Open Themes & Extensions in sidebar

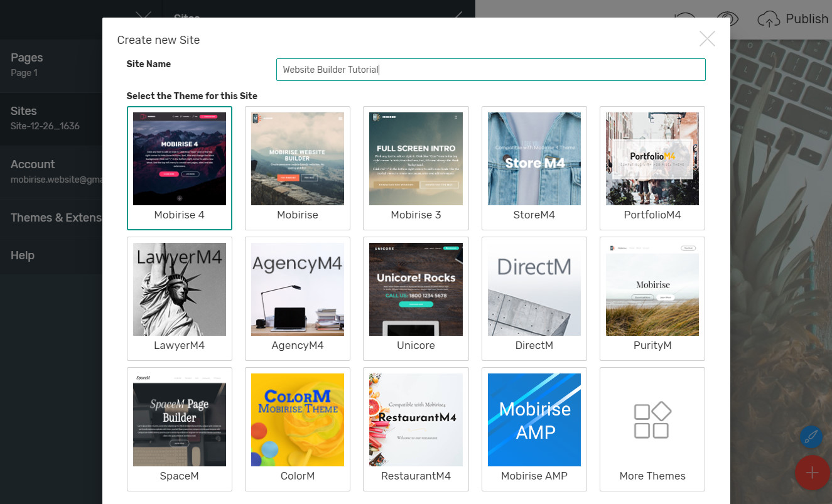51,218
